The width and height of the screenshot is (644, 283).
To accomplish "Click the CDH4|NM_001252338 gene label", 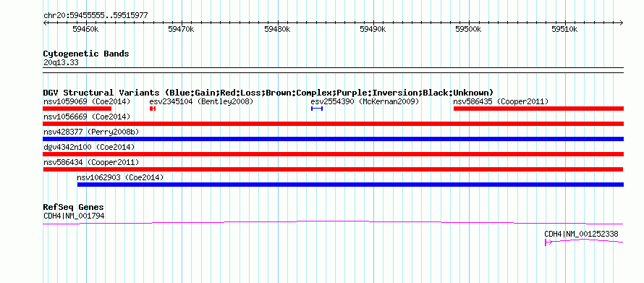I will 581,234.
